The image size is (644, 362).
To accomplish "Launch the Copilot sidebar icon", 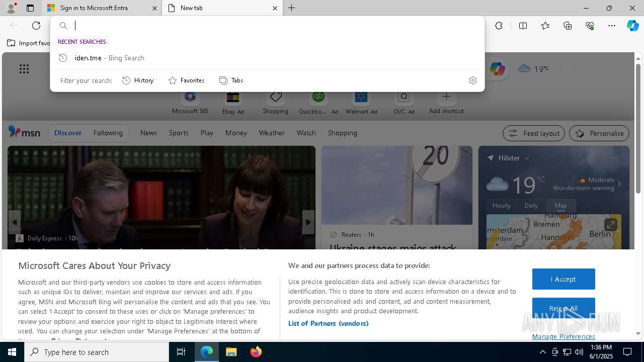I will [x=632, y=26].
